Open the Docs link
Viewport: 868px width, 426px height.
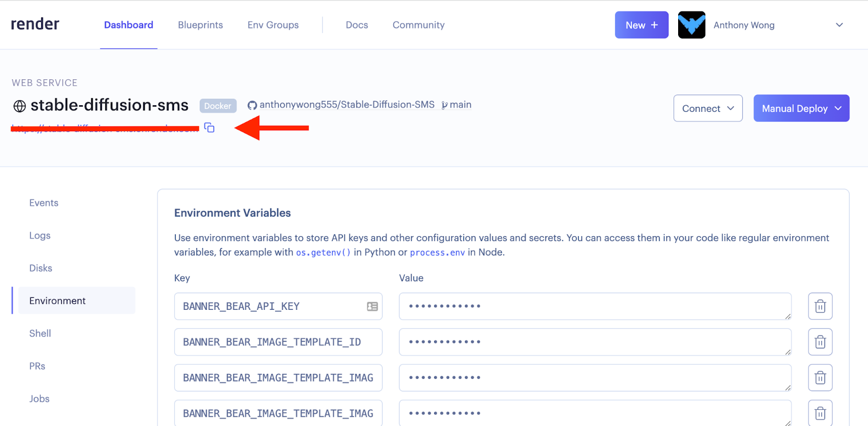coord(357,25)
